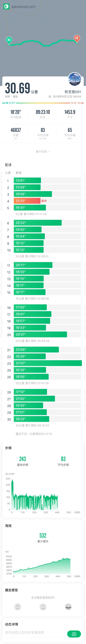Click the username 牧苍狼001

pyautogui.click(x=72, y=92)
